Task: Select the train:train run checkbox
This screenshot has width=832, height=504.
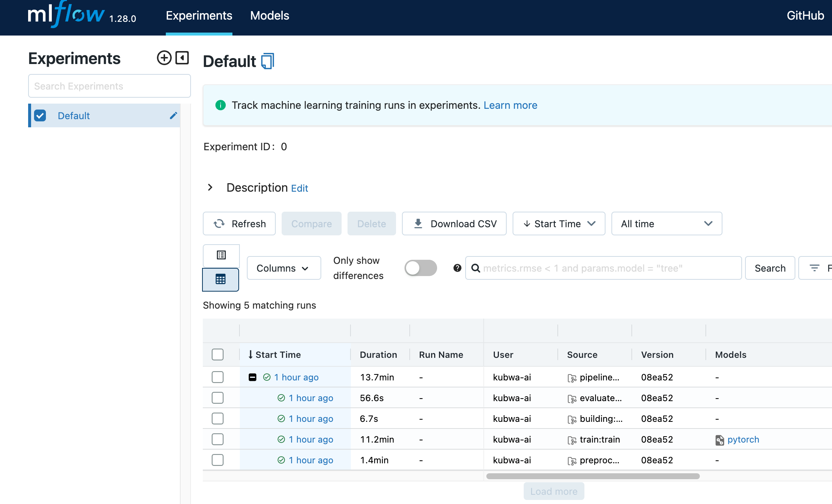Action: click(218, 439)
